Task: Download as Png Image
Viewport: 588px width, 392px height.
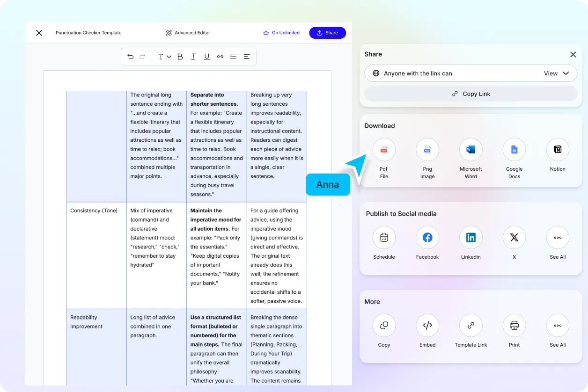Action: [x=427, y=150]
